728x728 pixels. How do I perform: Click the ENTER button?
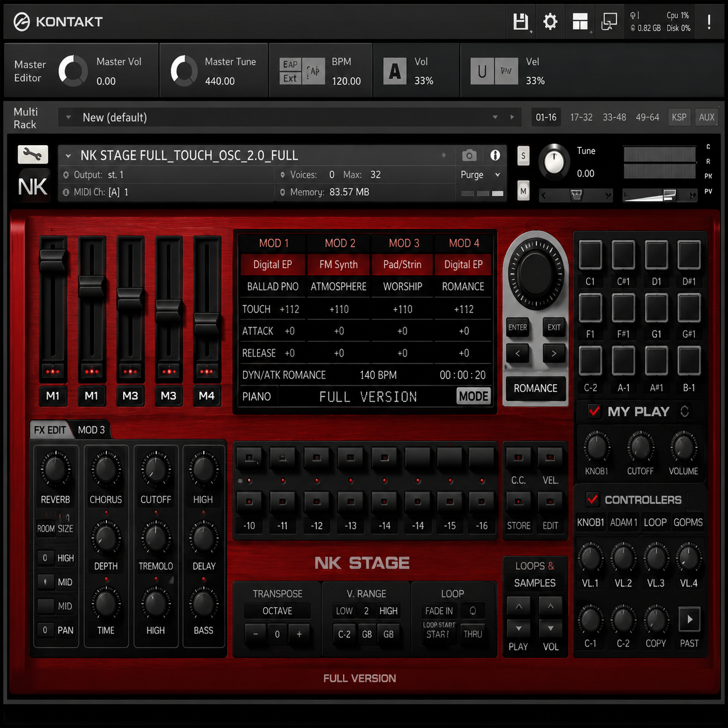(518, 327)
